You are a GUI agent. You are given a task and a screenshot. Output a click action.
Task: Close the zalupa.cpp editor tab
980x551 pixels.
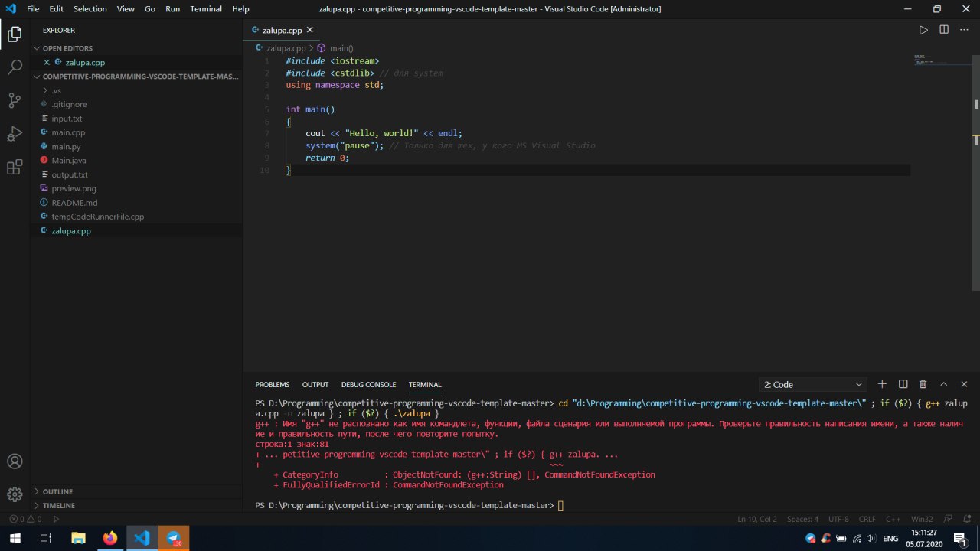click(x=310, y=30)
